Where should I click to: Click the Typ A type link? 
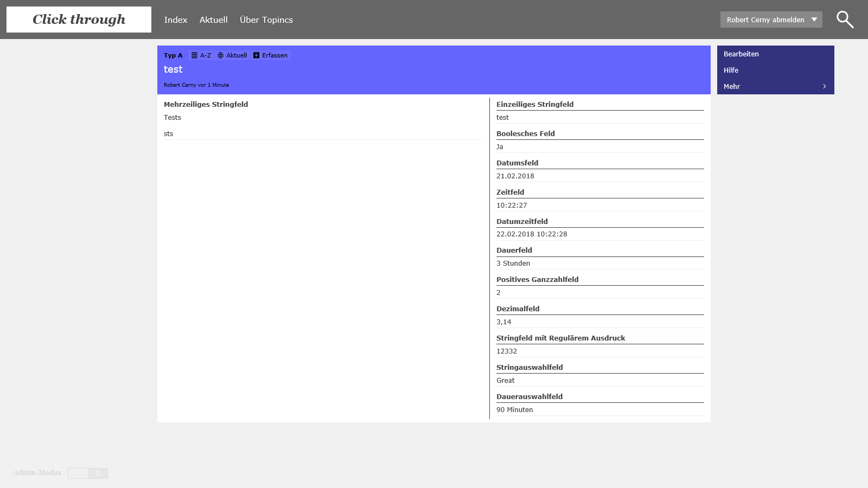pos(173,55)
